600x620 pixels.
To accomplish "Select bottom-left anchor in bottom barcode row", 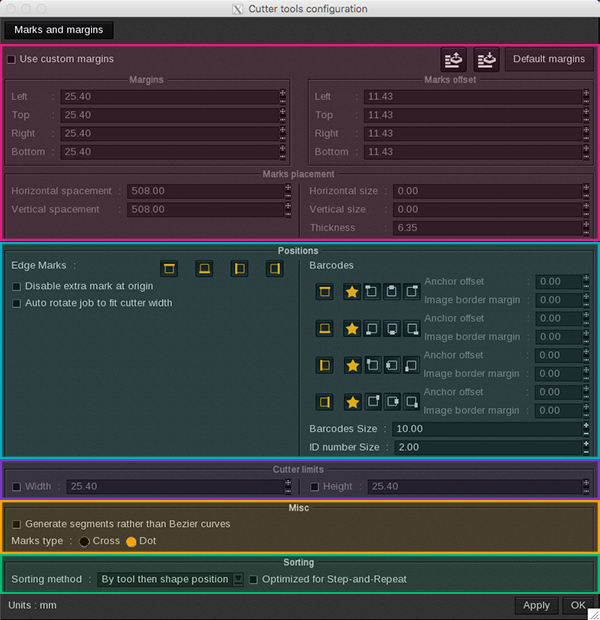I will [x=371, y=329].
